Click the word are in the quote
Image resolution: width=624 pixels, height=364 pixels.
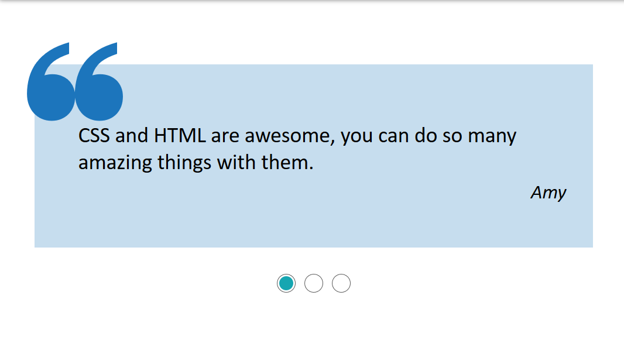point(225,137)
